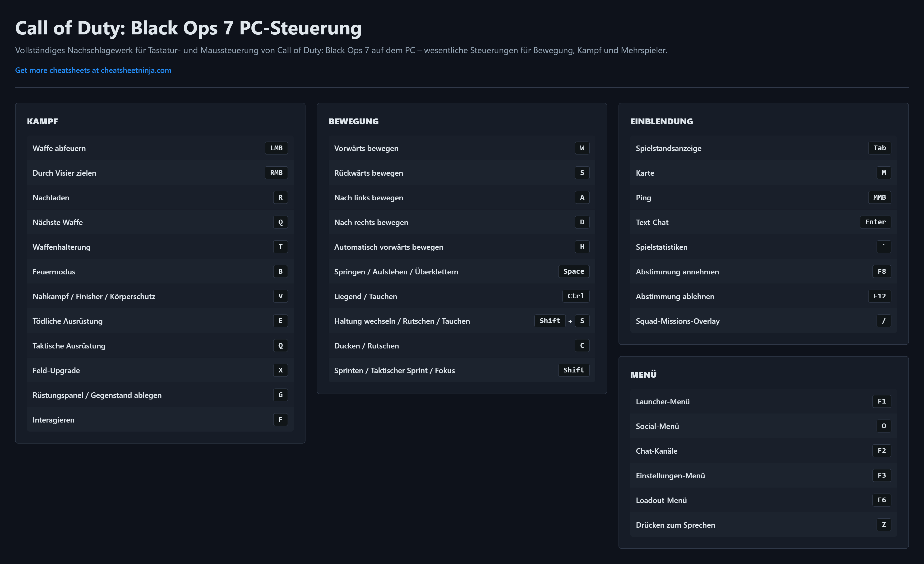Click the MENÜ section heading
This screenshot has height=564, width=924.
pos(643,375)
